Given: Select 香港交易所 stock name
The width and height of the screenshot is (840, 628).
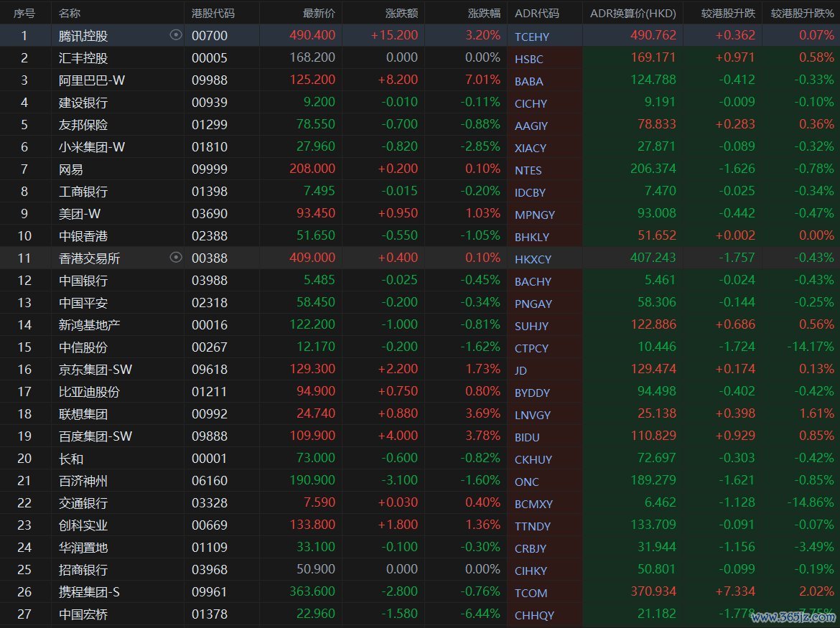Looking at the screenshot, I should (89, 258).
